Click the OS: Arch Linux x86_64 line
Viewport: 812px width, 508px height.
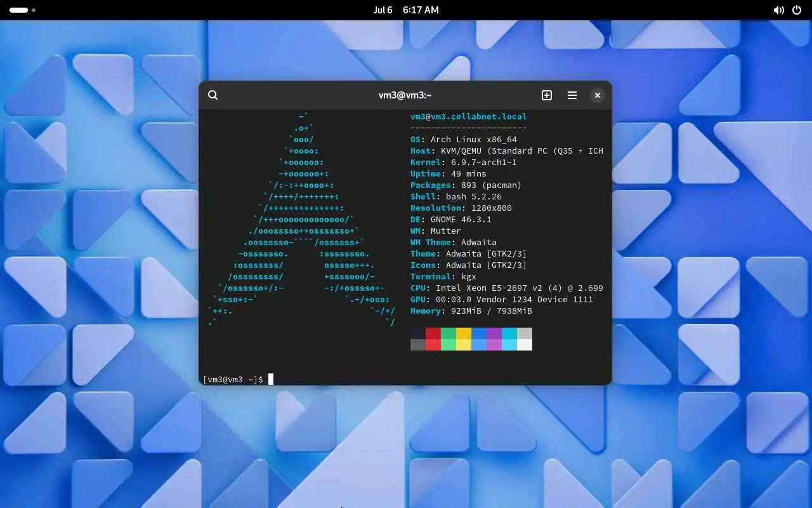pyautogui.click(x=464, y=139)
